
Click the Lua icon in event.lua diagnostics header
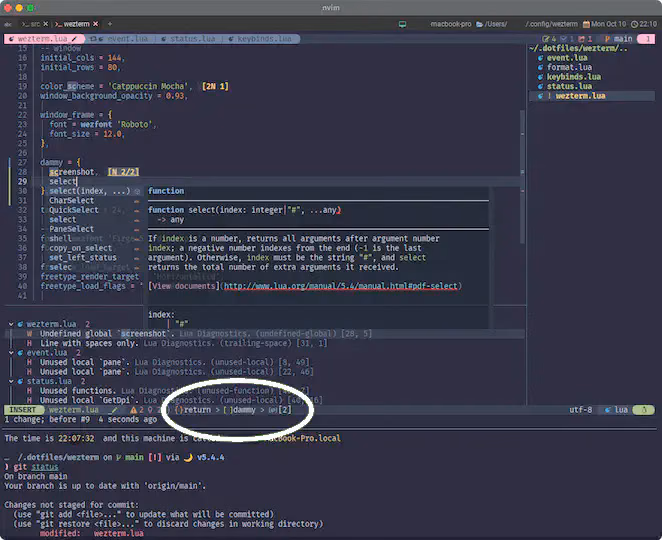[20, 353]
